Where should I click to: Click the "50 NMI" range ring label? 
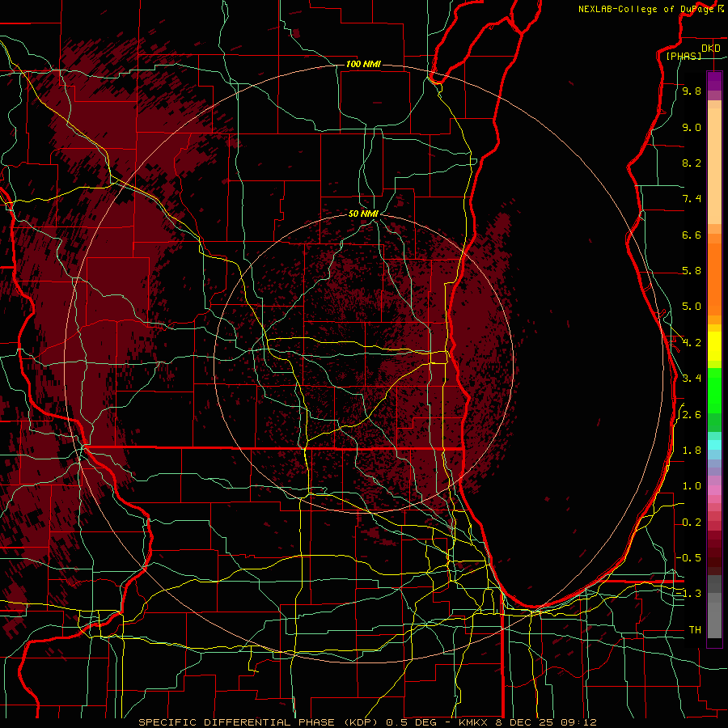[363, 214]
